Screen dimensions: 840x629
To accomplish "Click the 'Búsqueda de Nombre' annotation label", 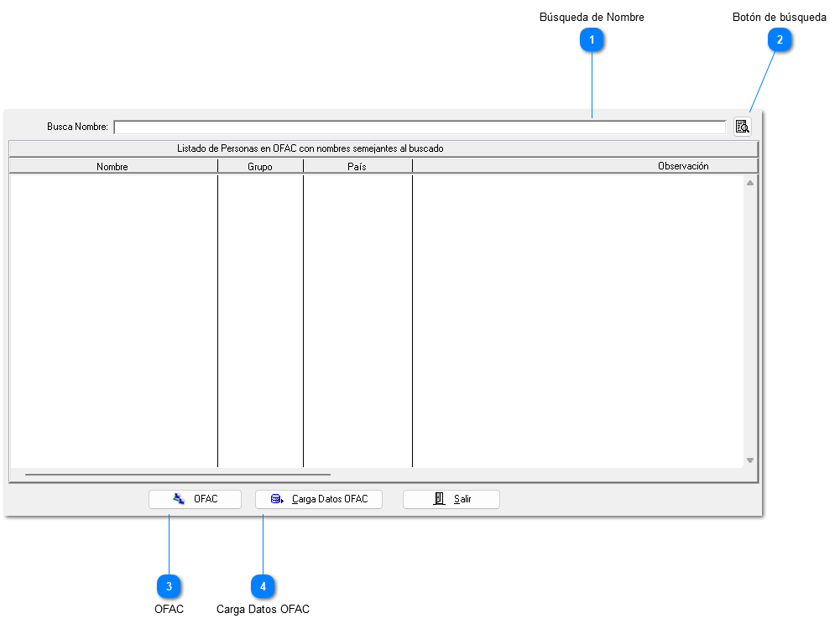I will coord(592,17).
